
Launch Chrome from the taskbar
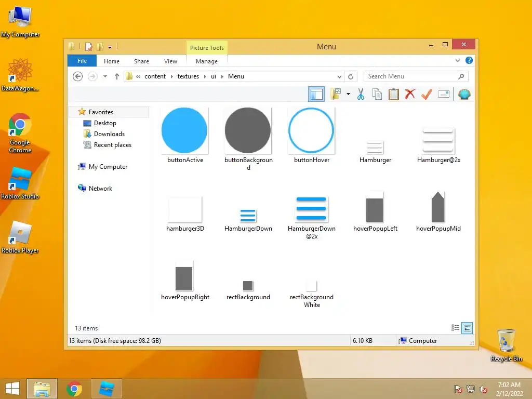pyautogui.click(x=74, y=389)
